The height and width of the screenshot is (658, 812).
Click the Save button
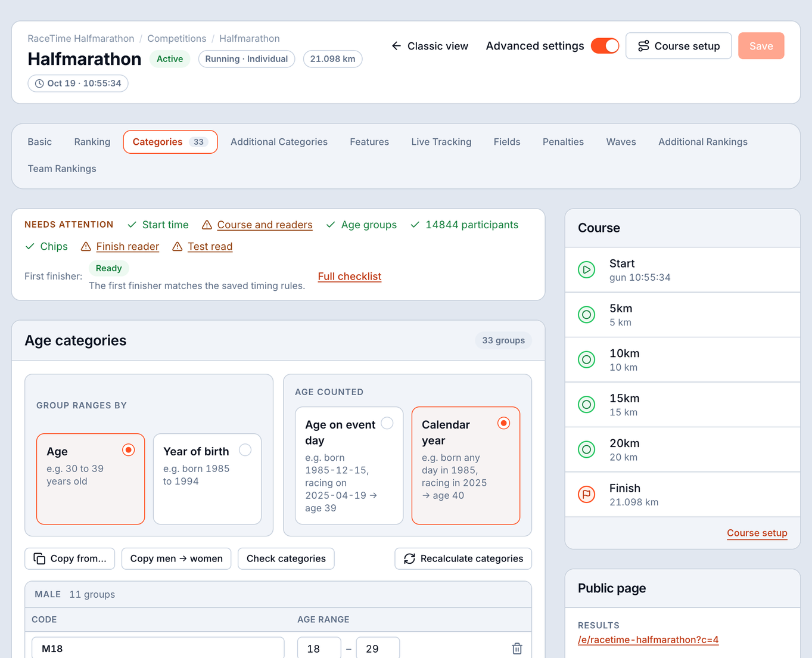[x=761, y=46]
